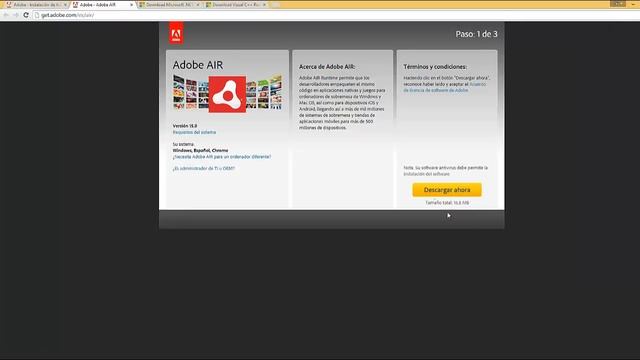
Task: Open the 'Requisitos del sistema' link
Action: point(194,132)
